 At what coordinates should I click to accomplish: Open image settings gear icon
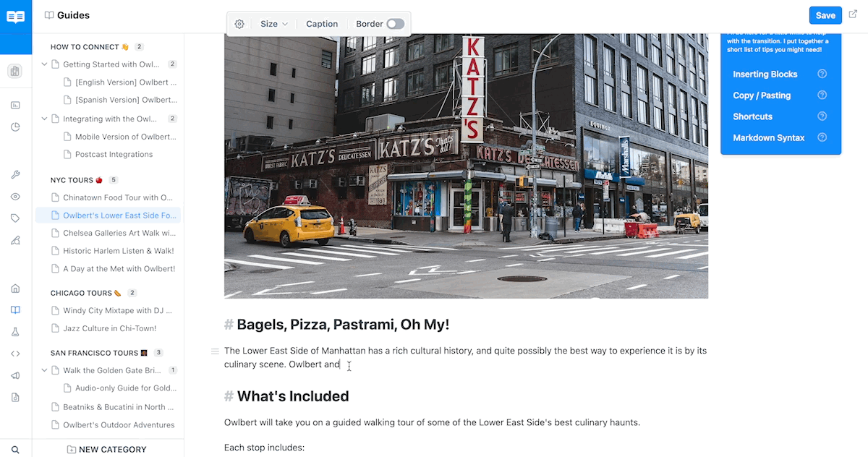click(x=239, y=24)
